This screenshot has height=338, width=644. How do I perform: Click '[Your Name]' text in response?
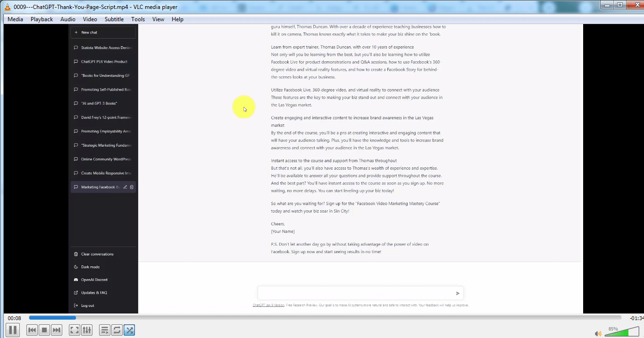[x=283, y=231]
